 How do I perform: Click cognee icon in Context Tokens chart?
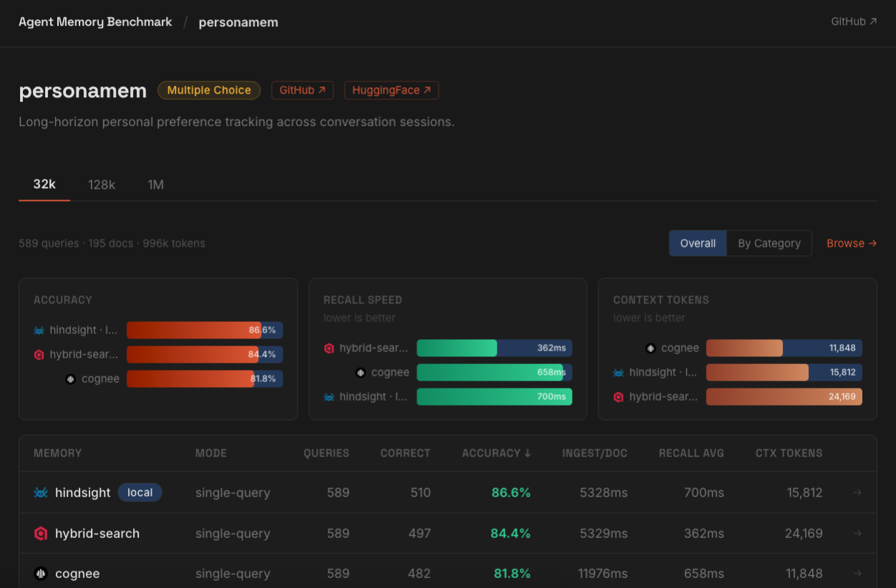(x=651, y=348)
